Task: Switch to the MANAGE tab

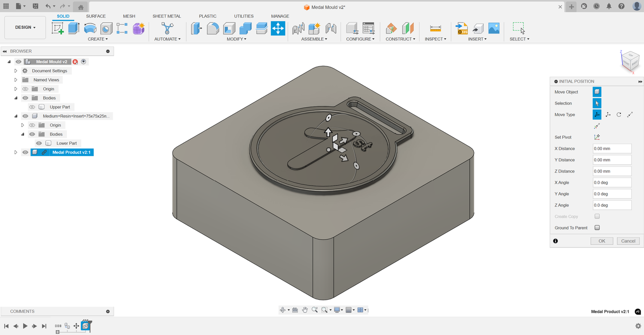Action: point(280,16)
